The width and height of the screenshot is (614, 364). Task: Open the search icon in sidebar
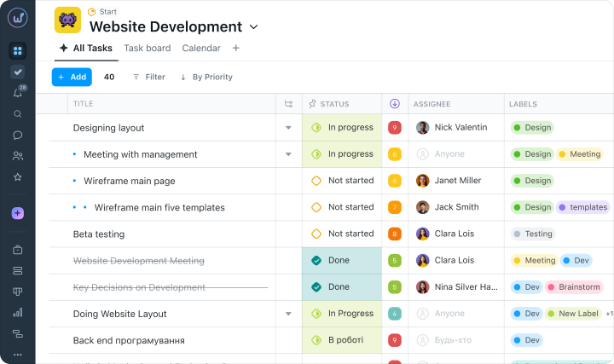tap(18, 114)
